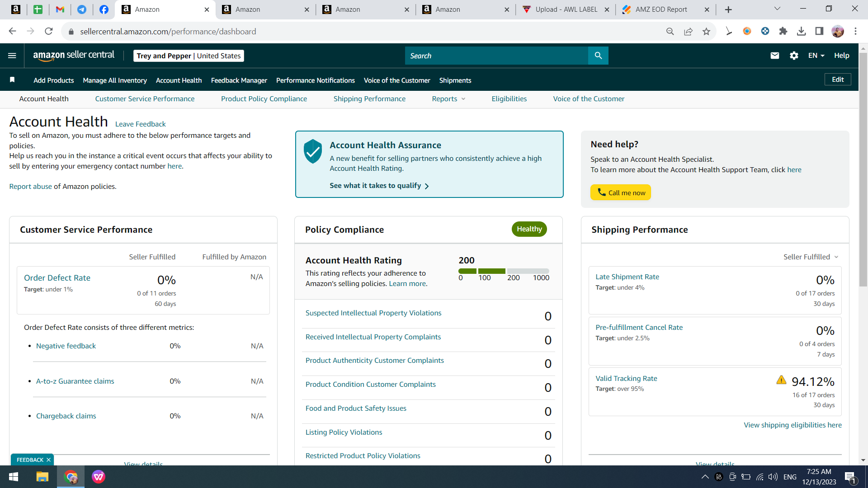The width and height of the screenshot is (868, 488).
Task: Click the Chrome profile avatar
Action: [x=838, y=31]
